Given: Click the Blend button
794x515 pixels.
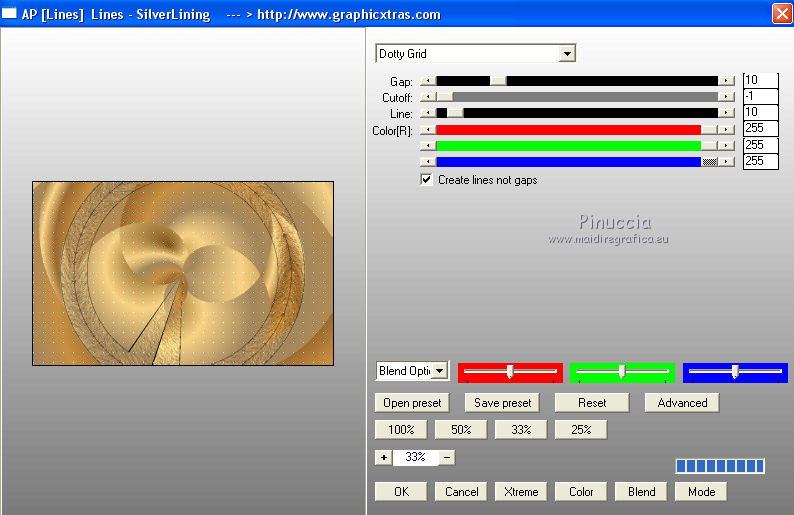Looking at the screenshot, I should click(x=641, y=492).
